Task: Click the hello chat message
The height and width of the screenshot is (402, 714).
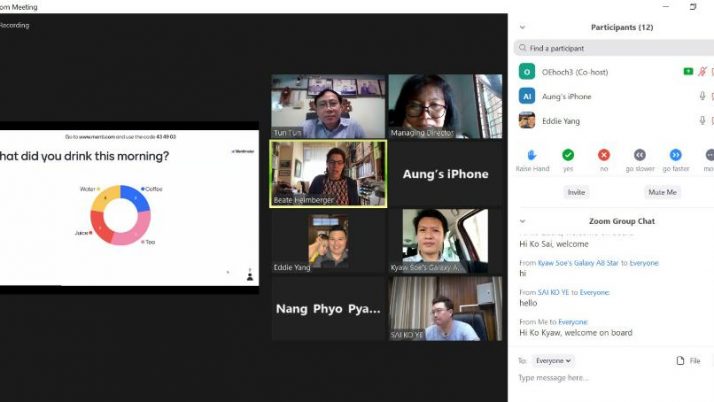Action: (x=528, y=303)
